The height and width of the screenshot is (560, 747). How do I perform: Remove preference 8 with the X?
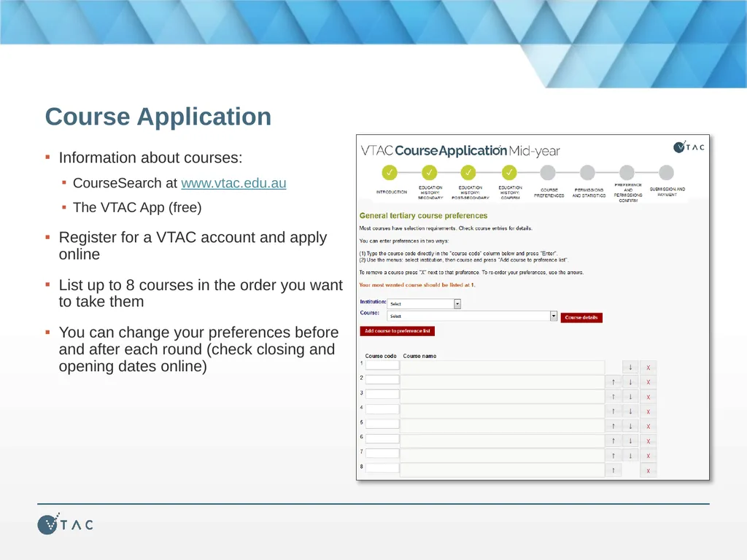tap(648, 470)
